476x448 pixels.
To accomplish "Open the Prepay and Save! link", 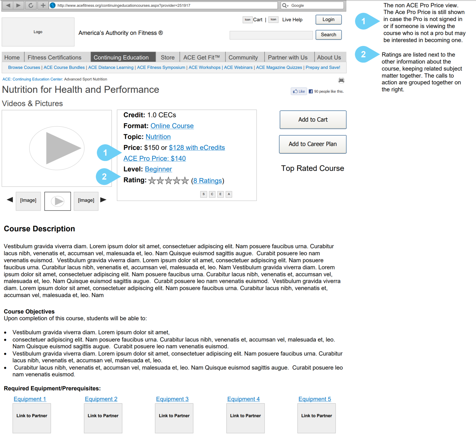I will point(323,67).
